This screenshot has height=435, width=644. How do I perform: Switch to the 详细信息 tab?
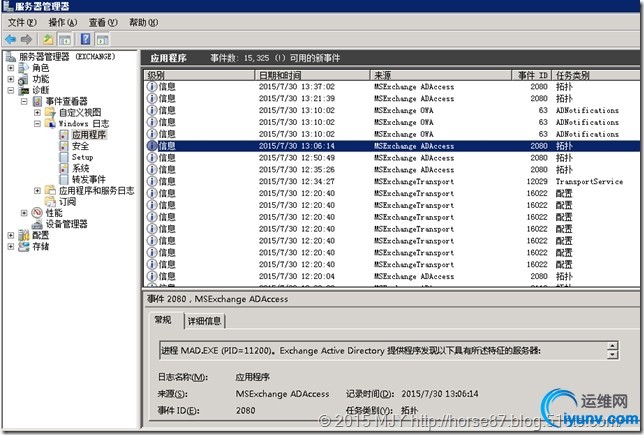[204, 321]
